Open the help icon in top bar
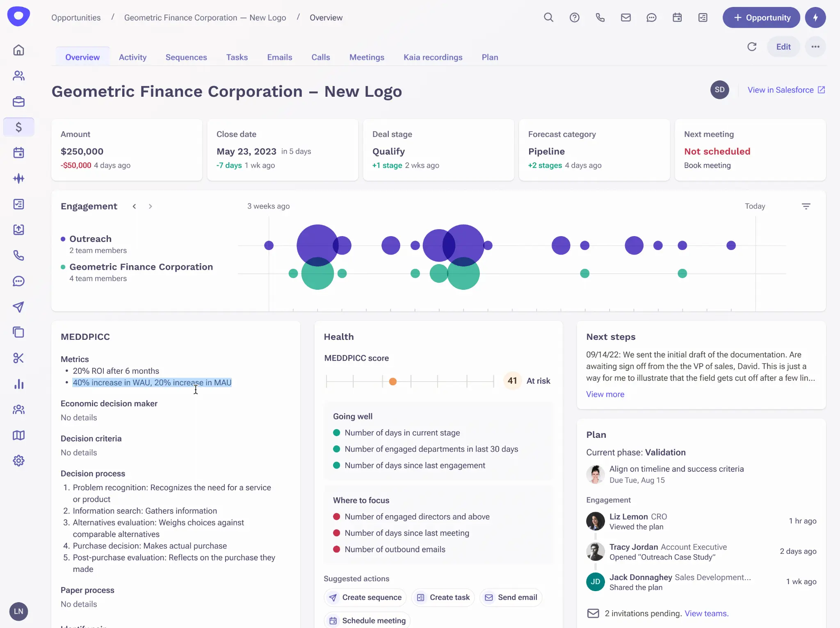Image resolution: width=840 pixels, height=628 pixels. (575, 17)
